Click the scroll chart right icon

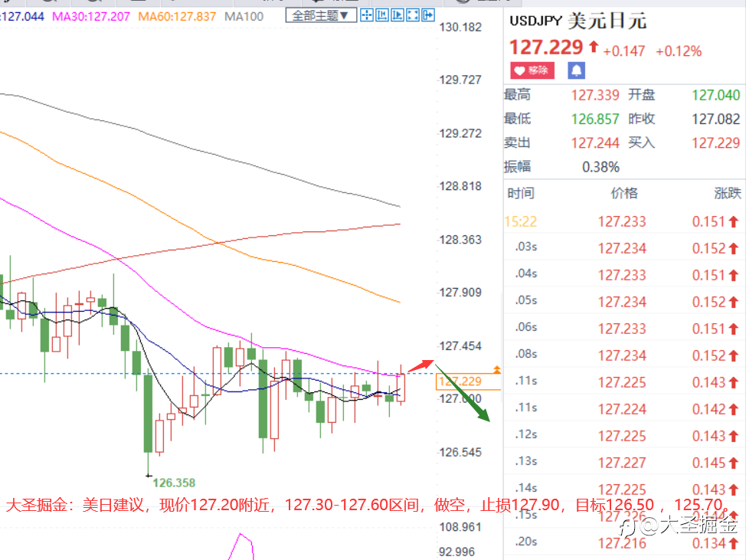[x=398, y=15]
